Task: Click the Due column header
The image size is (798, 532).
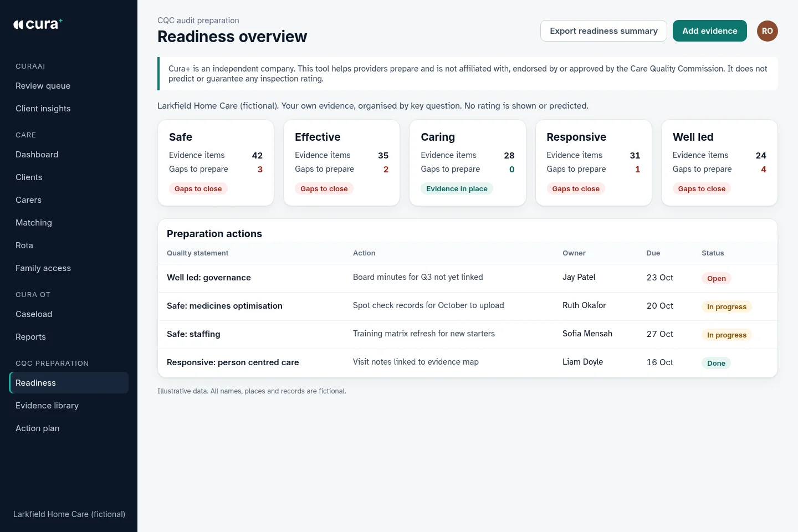Action: pyautogui.click(x=653, y=253)
